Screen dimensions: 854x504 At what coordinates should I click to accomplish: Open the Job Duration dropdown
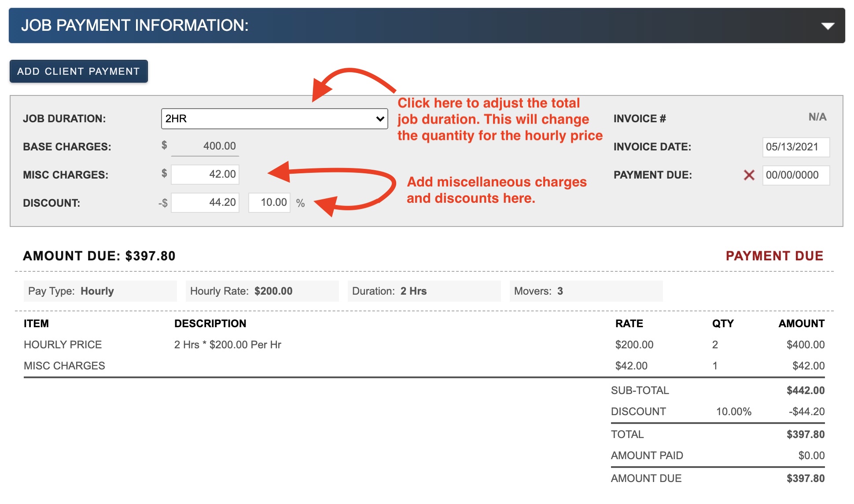tap(274, 119)
